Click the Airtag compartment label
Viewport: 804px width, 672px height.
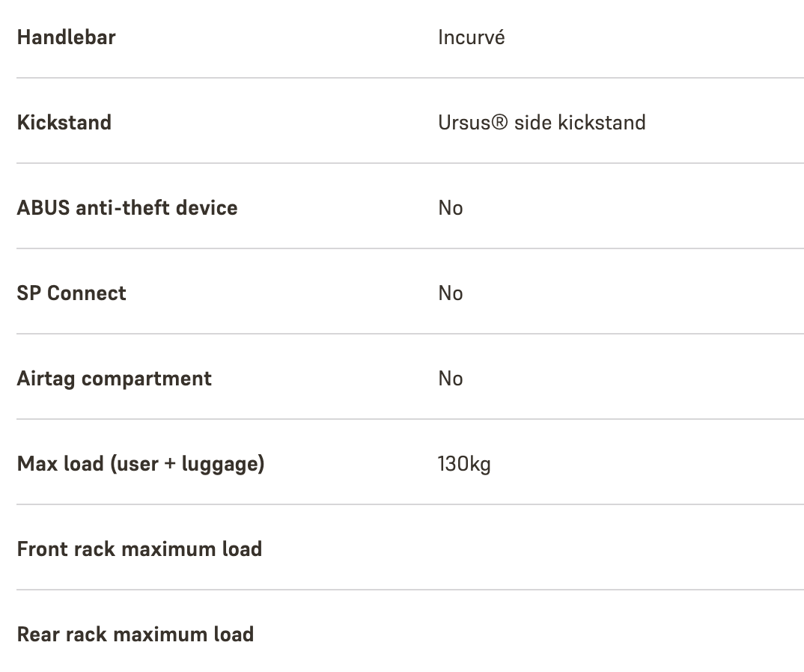click(x=114, y=379)
